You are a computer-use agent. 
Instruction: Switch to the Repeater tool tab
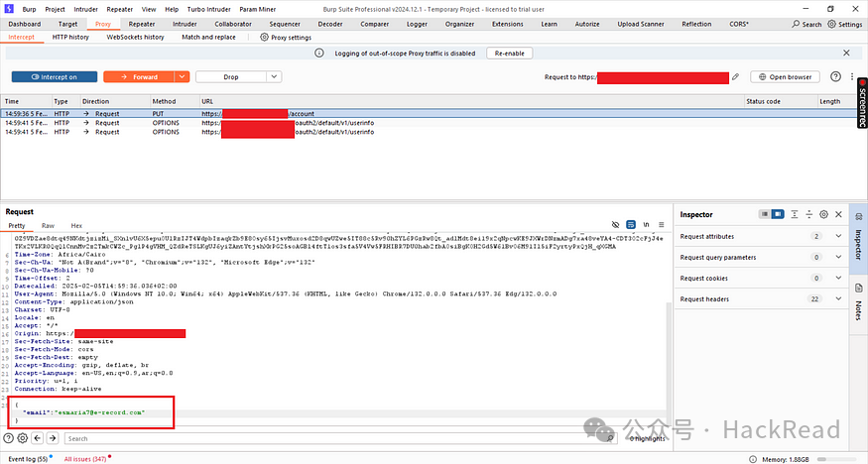click(142, 24)
